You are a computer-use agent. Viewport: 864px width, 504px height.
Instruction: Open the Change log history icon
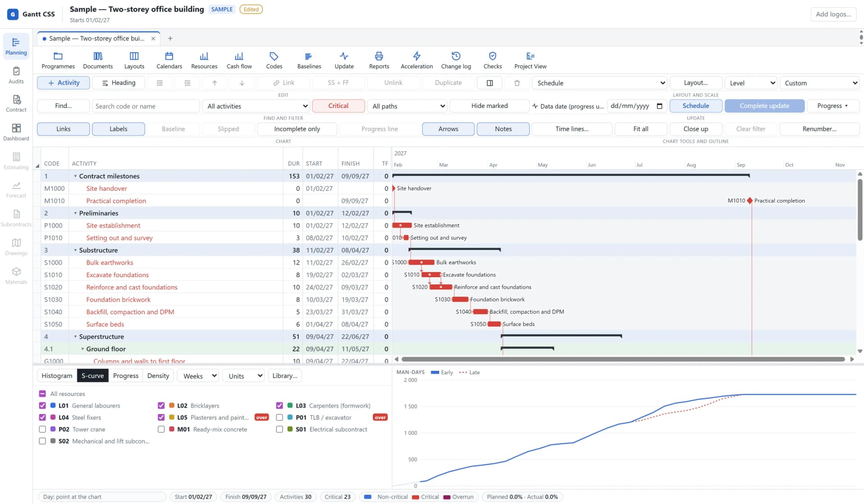[456, 60]
